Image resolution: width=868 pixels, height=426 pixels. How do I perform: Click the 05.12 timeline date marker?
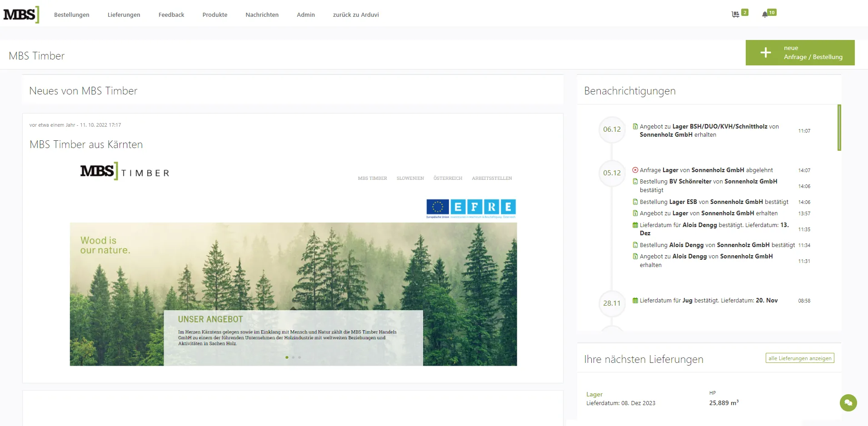tap(612, 173)
